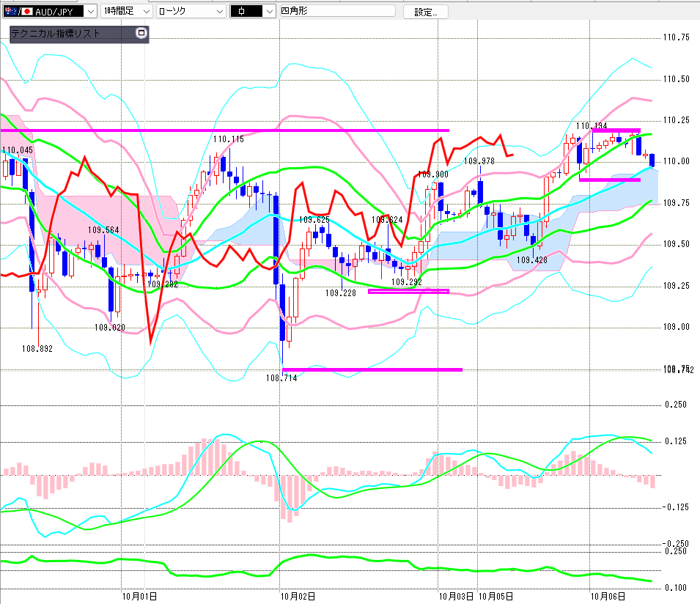Select the 10月01日 date axis label
This screenshot has width=700, height=604.
point(139,597)
